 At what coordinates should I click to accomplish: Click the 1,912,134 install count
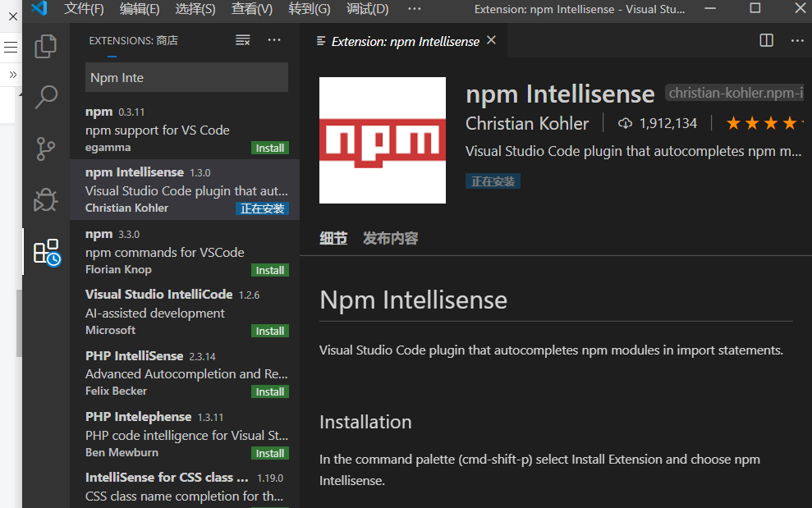(x=668, y=123)
